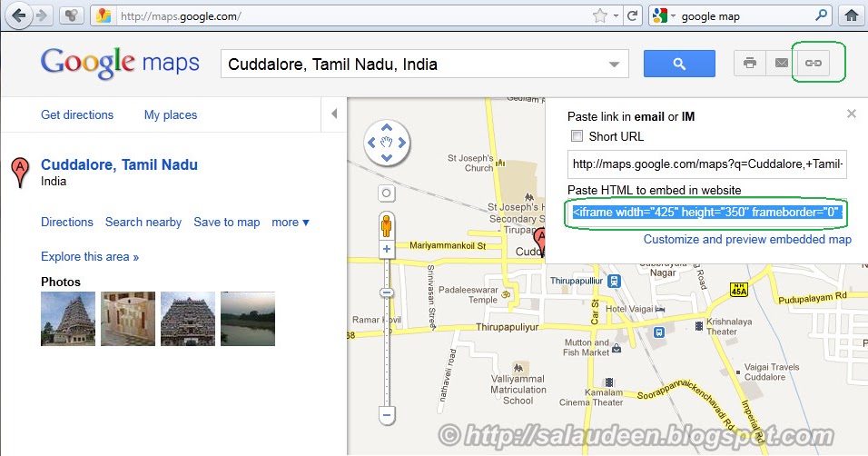868x456 pixels.
Task: Click bus stop icon below Hotel Vaigai
Action: (659, 332)
